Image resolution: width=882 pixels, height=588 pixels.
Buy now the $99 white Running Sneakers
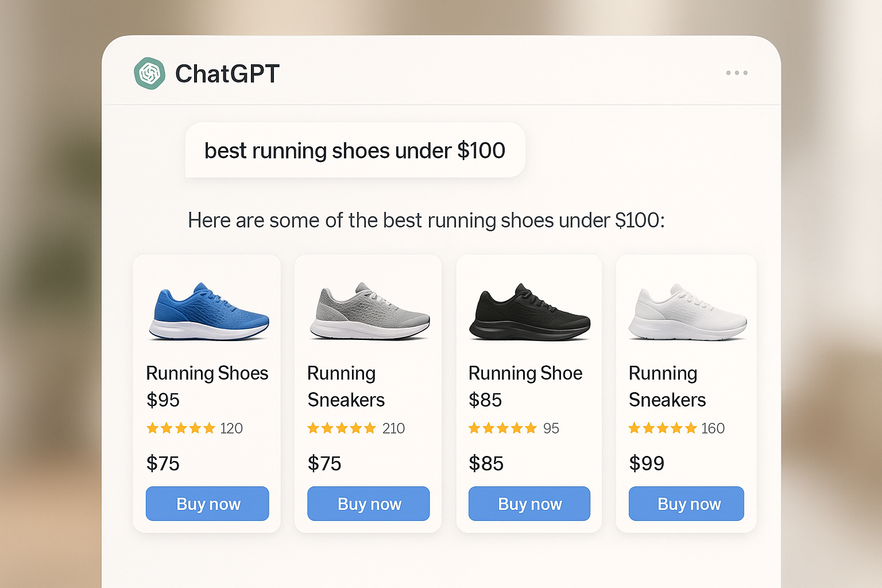point(686,504)
